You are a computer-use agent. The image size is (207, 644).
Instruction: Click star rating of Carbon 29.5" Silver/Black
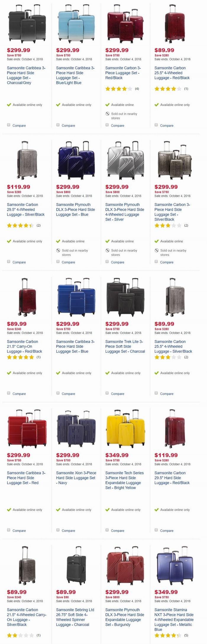pyautogui.click(x=20, y=226)
